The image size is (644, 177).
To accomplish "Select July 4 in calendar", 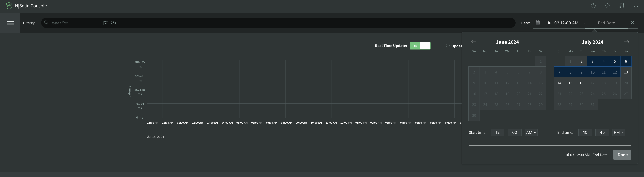I will (x=604, y=61).
